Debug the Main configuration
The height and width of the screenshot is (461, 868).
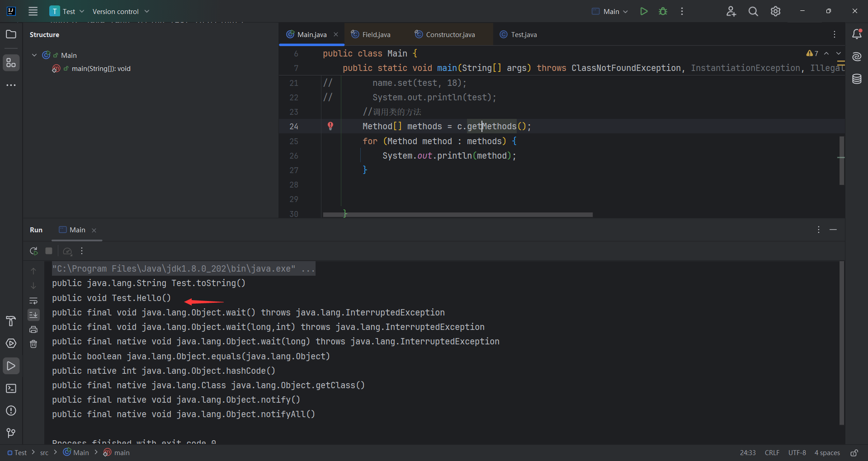click(663, 11)
